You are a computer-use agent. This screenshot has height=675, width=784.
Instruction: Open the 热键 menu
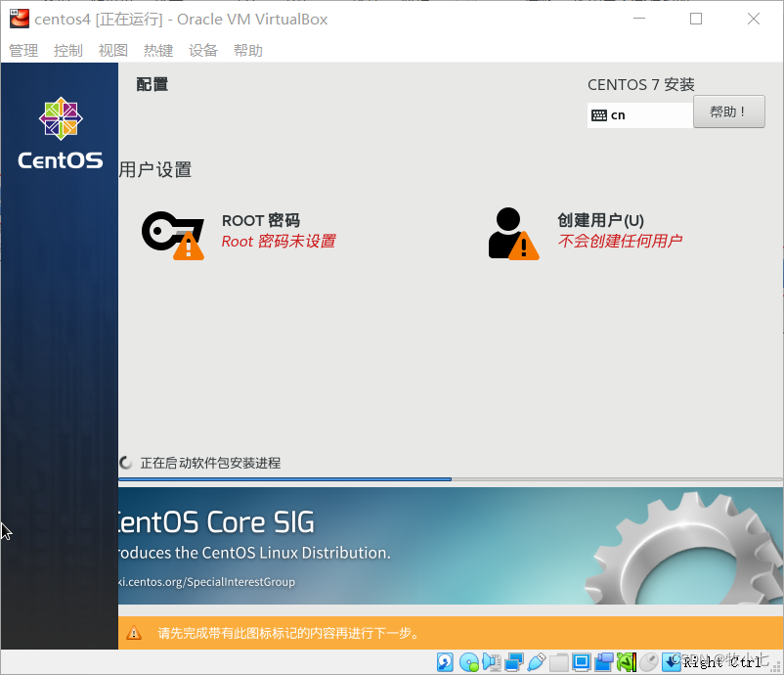click(x=158, y=51)
